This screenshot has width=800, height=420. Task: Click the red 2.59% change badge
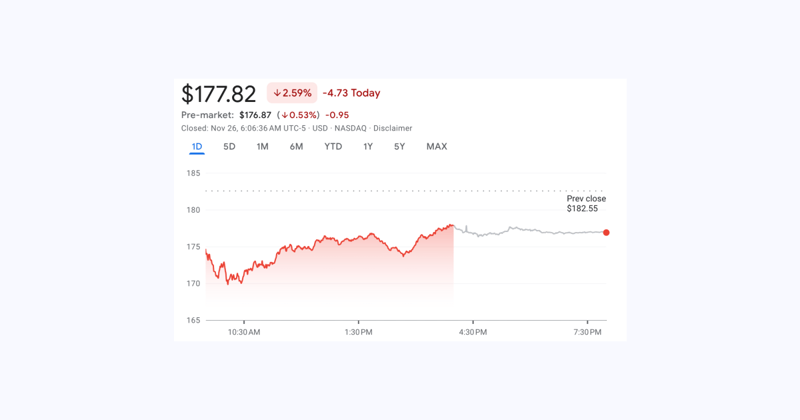292,93
